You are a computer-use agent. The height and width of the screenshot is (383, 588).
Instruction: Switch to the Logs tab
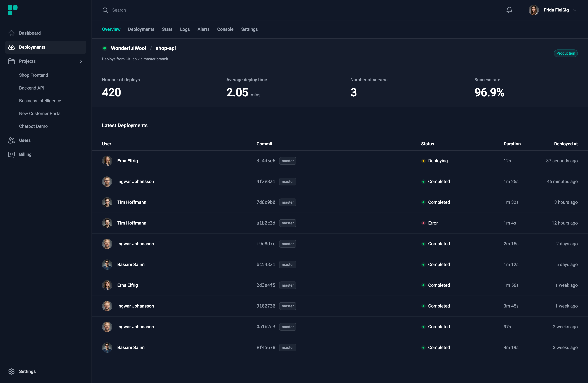tap(185, 29)
